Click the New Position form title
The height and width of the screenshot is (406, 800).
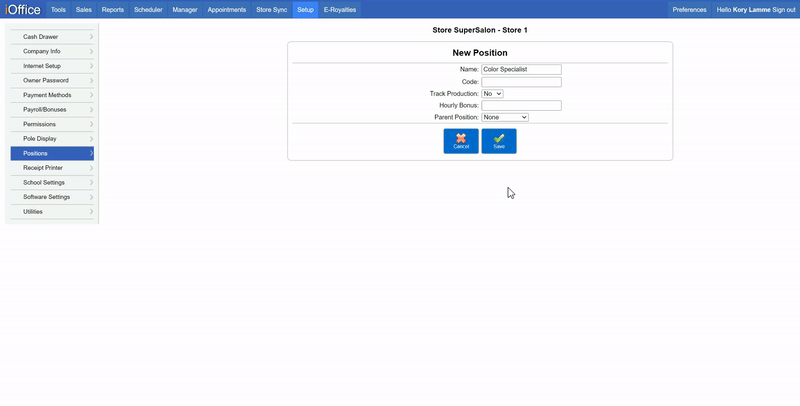tap(480, 53)
